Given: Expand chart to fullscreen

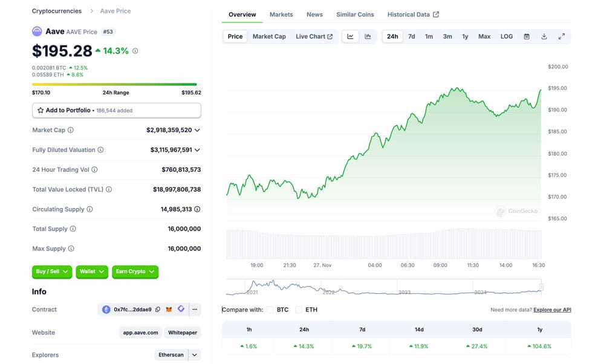Looking at the screenshot, I should (x=562, y=36).
